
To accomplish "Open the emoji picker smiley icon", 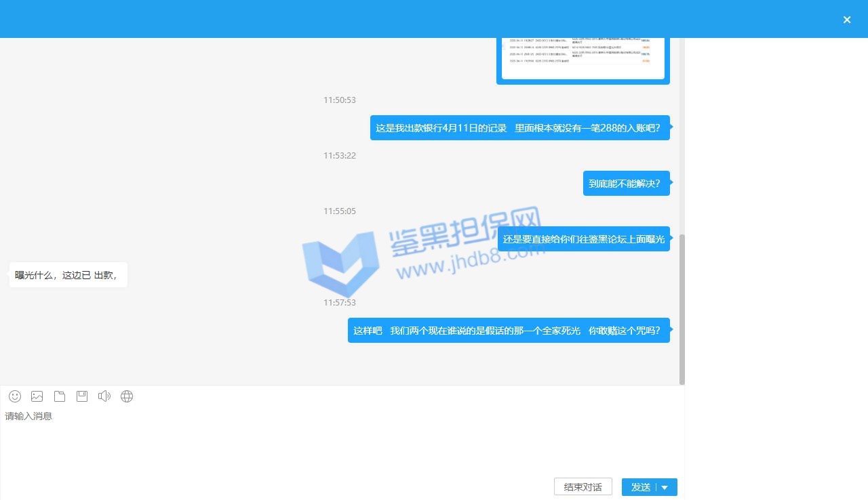I will [x=15, y=396].
